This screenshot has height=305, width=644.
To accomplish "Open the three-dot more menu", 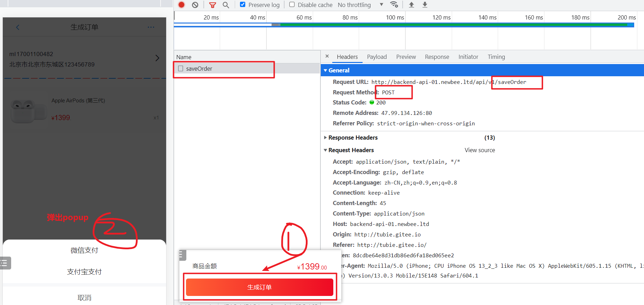I will coord(151,27).
